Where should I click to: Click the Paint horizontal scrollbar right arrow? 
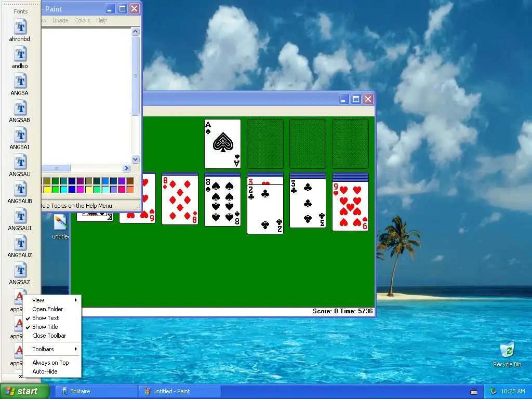coord(126,168)
